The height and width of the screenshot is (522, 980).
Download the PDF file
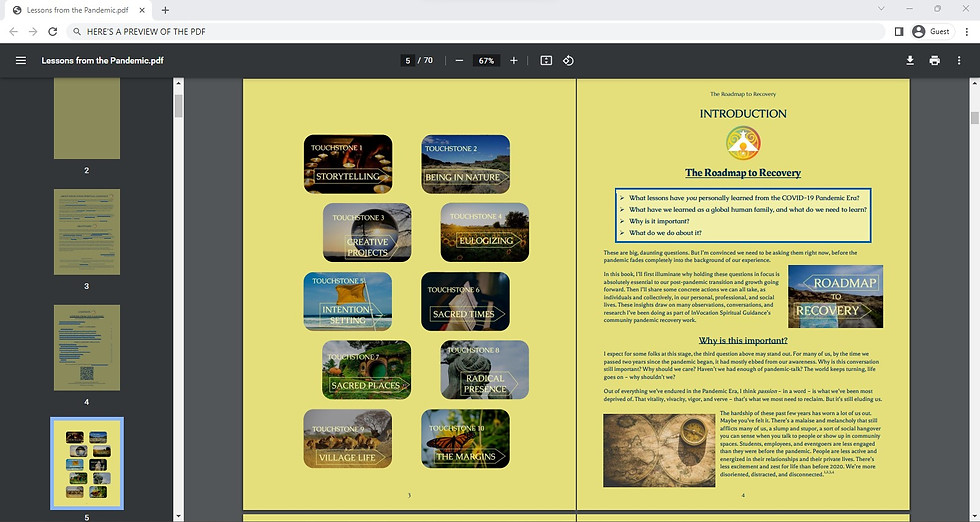click(x=910, y=61)
